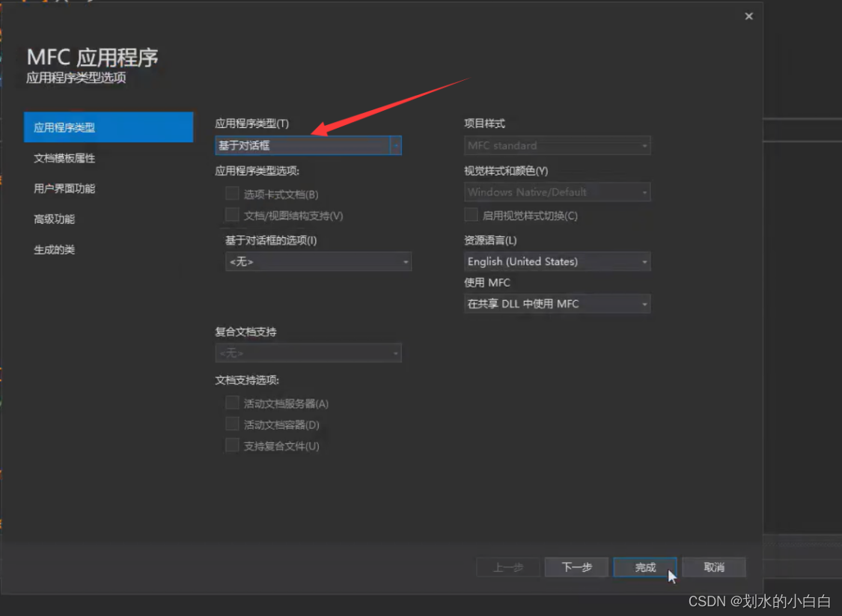Select 文档模板属性 in the sidebar
842x616 pixels.
[66, 159]
